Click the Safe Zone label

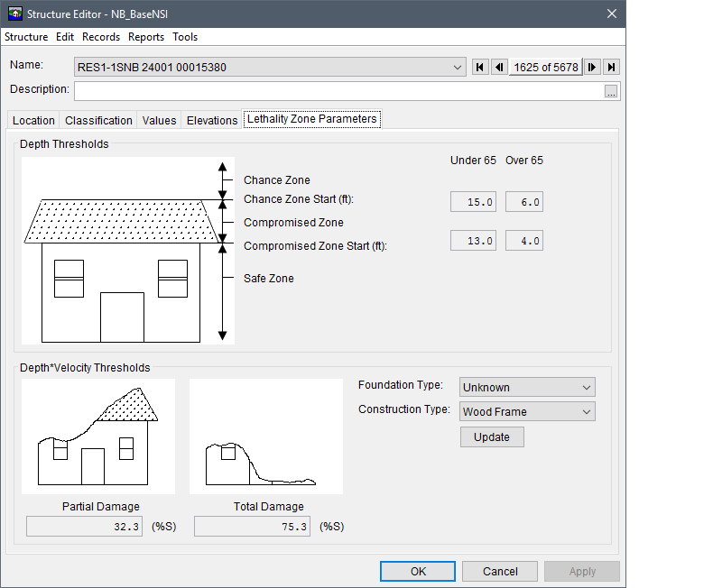point(269,279)
